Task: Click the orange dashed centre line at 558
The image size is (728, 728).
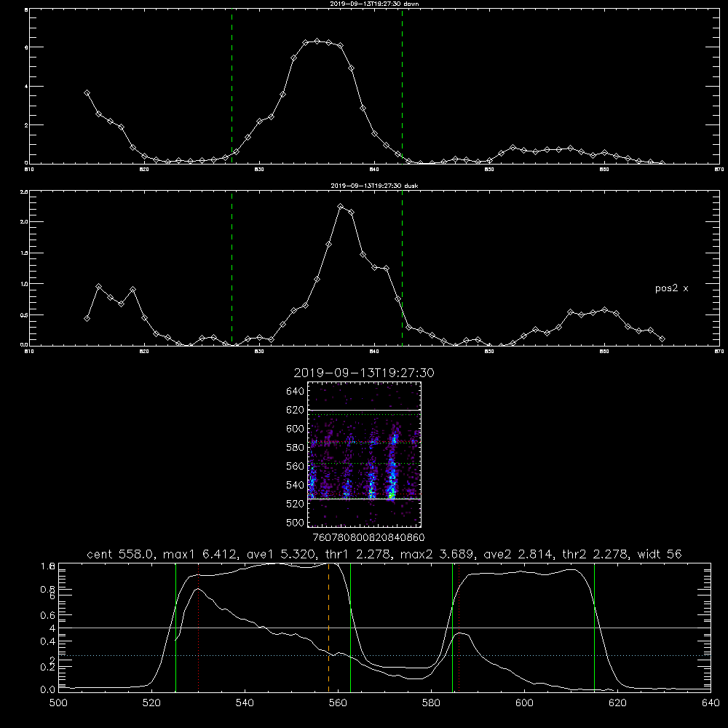Action: click(x=329, y=628)
